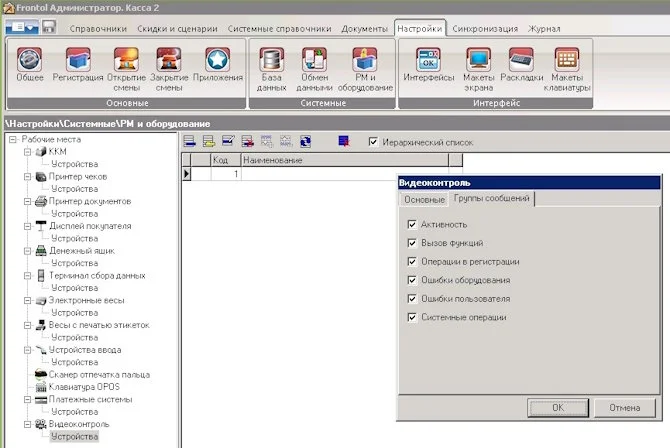Select Сканер отпечатка пальца tree item
Screen dimensions: 670x448
[x=91, y=373]
